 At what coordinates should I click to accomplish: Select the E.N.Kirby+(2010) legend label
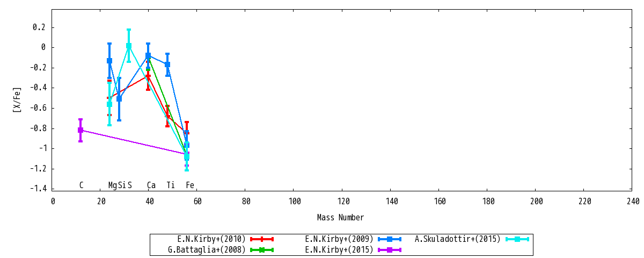coord(211,239)
